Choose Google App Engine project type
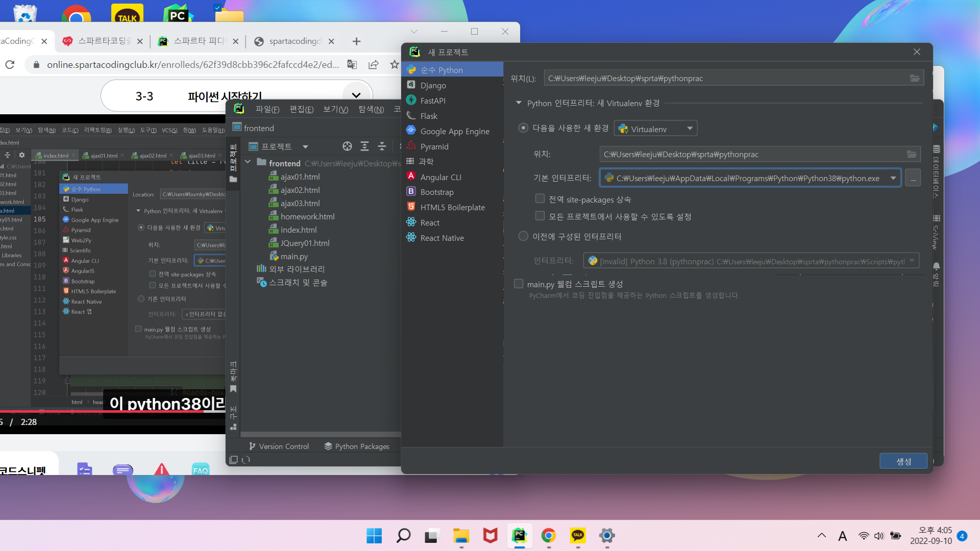This screenshot has width=980, height=551. coord(454,131)
